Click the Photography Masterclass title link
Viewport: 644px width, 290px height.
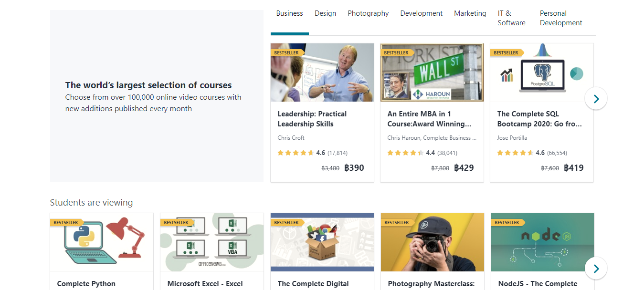pos(432,284)
